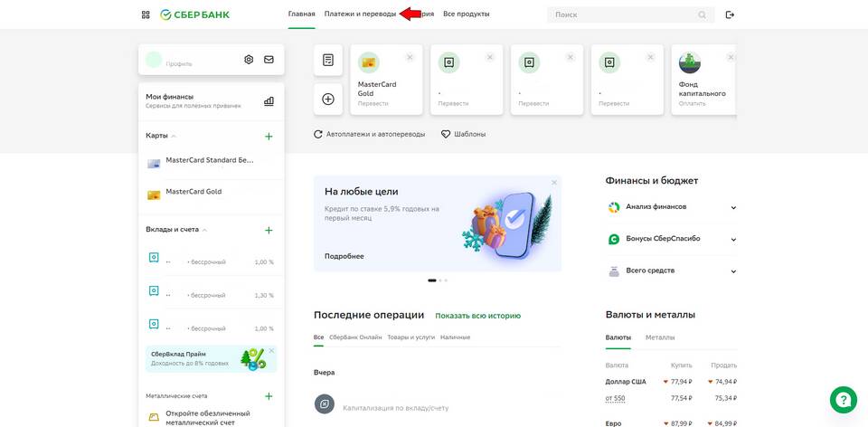Add a new quick action tile
This screenshot has height=427, width=868.
(327, 100)
